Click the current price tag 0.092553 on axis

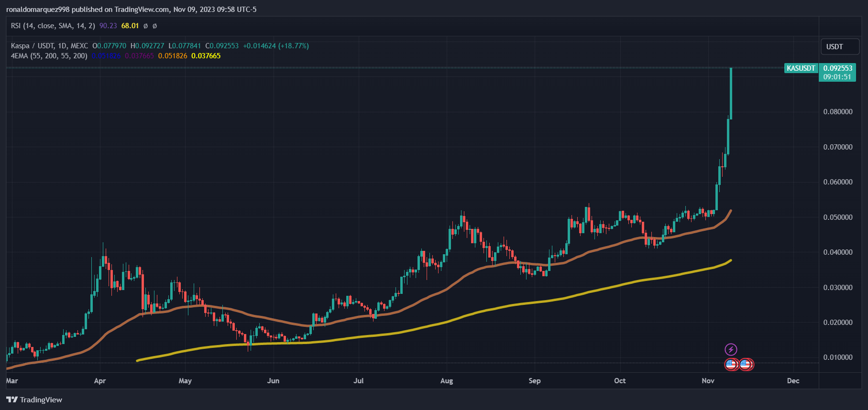[x=838, y=68]
